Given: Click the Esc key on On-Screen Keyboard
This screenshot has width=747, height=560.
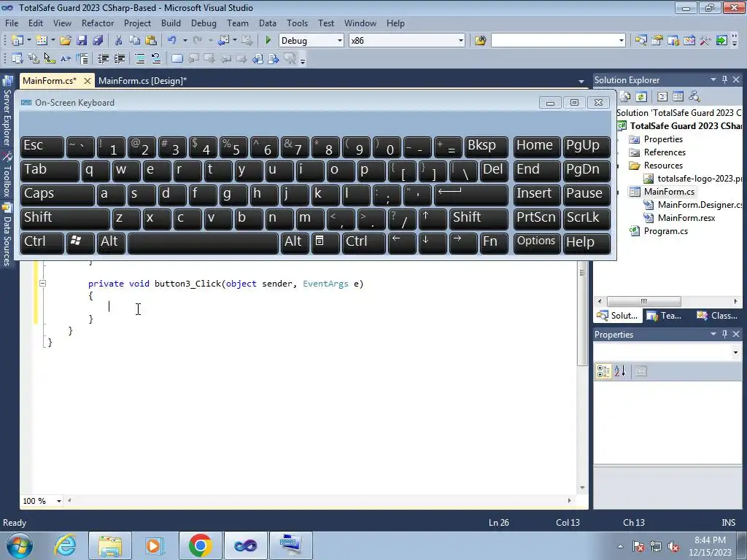Looking at the screenshot, I should tap(42, 146).
